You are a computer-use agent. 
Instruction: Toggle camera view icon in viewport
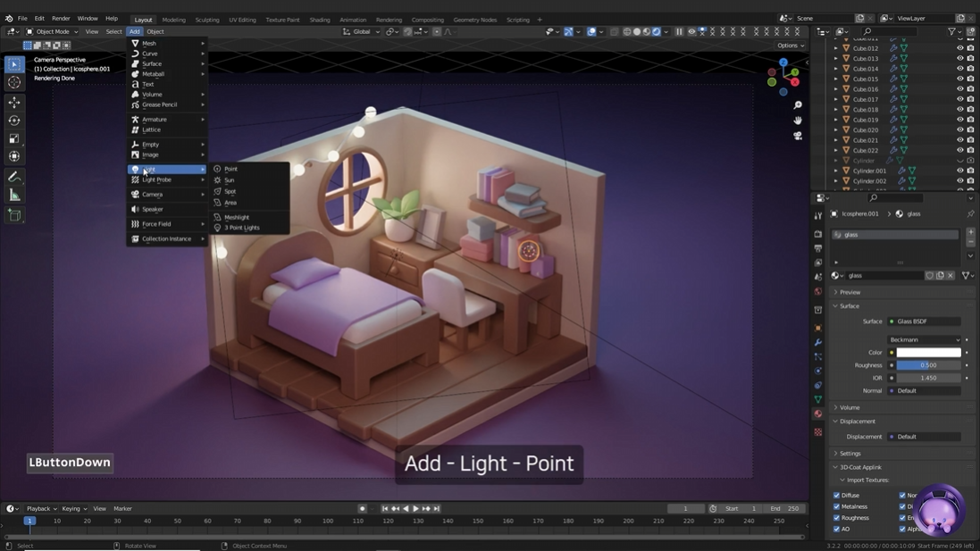click(x=798, y=136)
